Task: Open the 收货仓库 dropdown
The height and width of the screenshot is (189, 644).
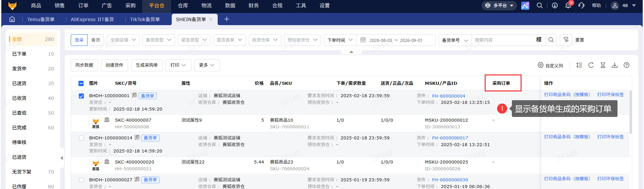Action: pyautogui.click(x=265, y=40)
